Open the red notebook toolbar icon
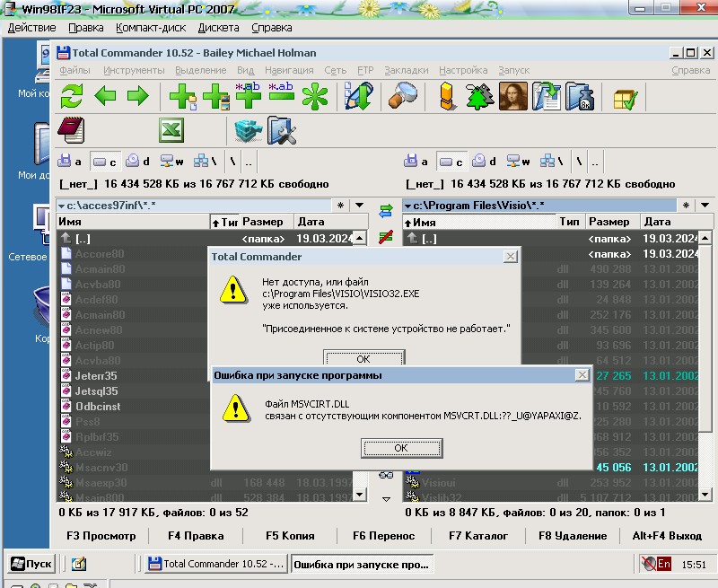Viewport: 718px width, 588px height. 72,130
